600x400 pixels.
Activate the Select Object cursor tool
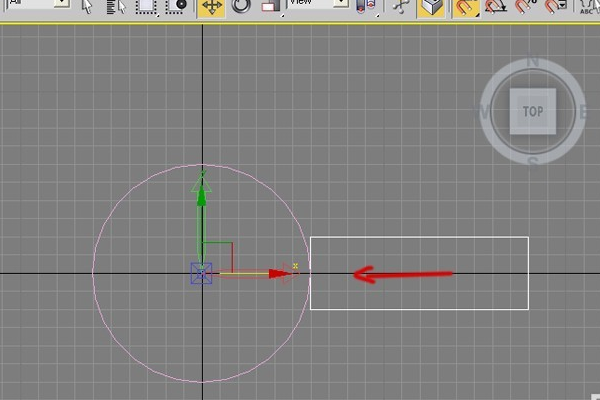tap(88, 6)
